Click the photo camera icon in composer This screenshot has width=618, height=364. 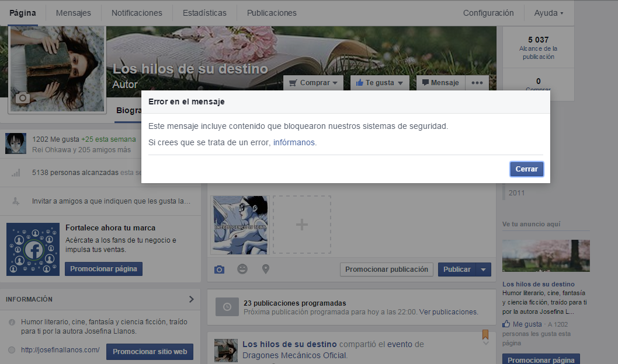[219, 269]
